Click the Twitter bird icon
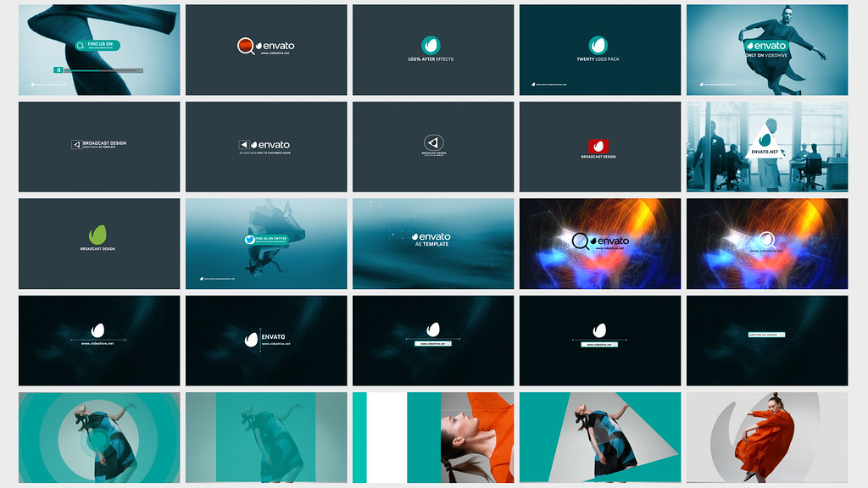This screenshot has width=868, height=488. point(250,240)
